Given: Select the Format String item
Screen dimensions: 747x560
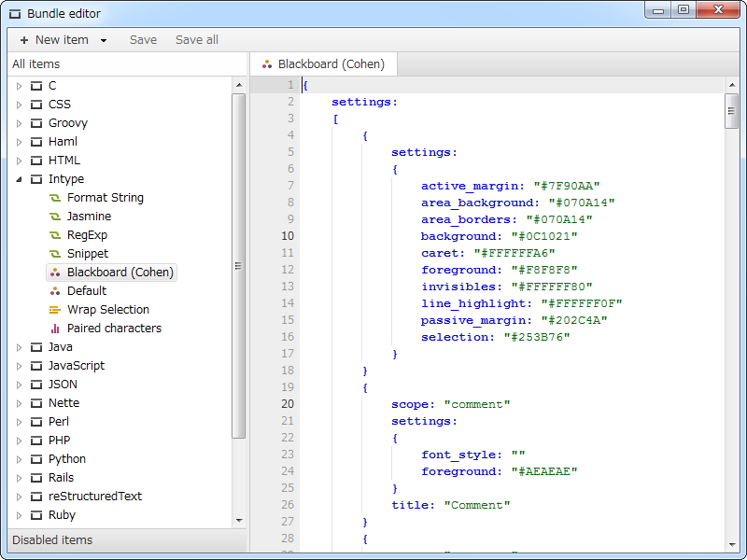Looking at the screenshot, I should pos(106,198).
